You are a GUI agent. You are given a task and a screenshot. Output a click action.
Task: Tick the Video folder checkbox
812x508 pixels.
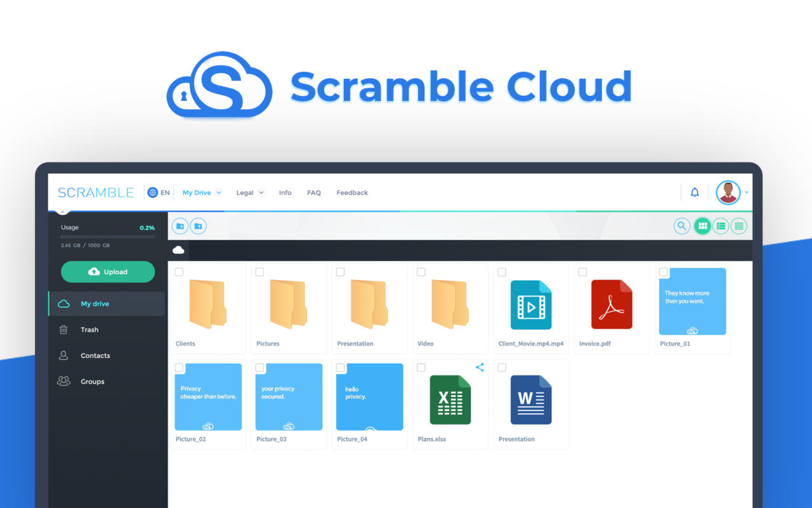click(x=421, y=272)
